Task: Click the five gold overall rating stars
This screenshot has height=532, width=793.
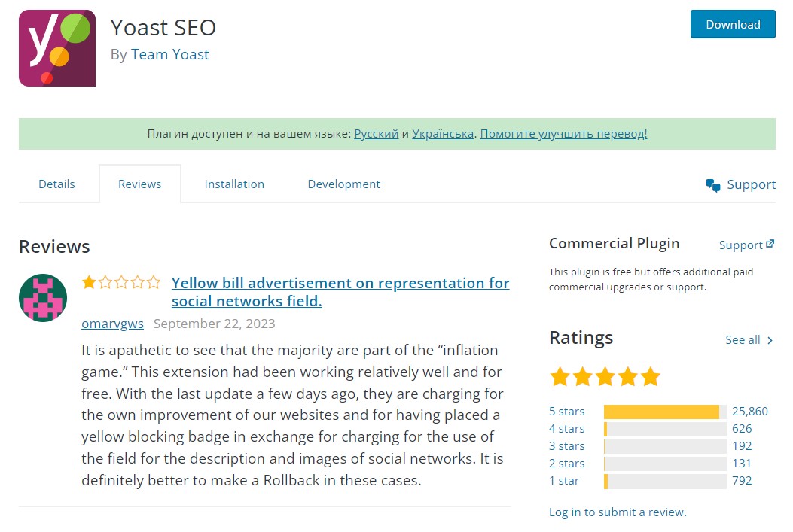Action: point(605,377)
